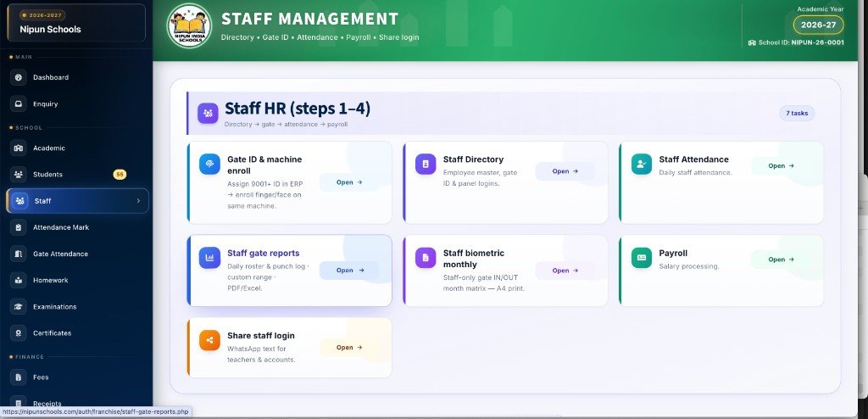Click the Students sidebar icon
868x419 pixels.
(19, 175)
